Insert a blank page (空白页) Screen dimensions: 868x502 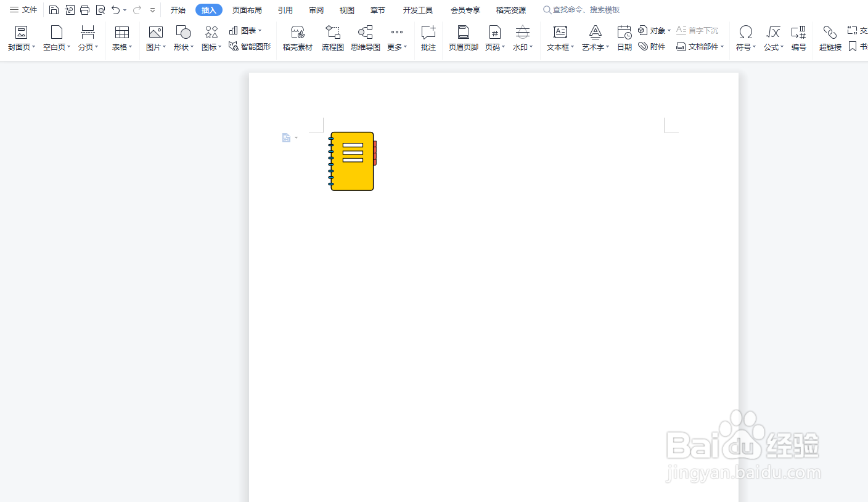pos(57,38)
